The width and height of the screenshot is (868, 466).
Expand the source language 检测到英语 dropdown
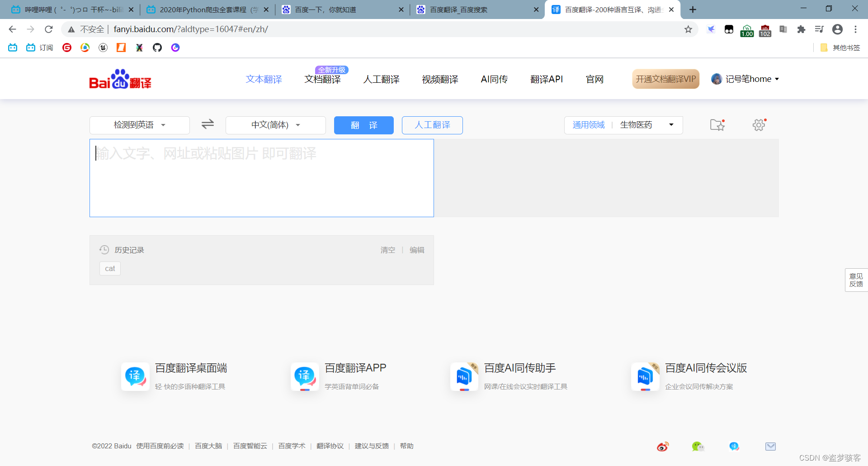click(140, 125)
